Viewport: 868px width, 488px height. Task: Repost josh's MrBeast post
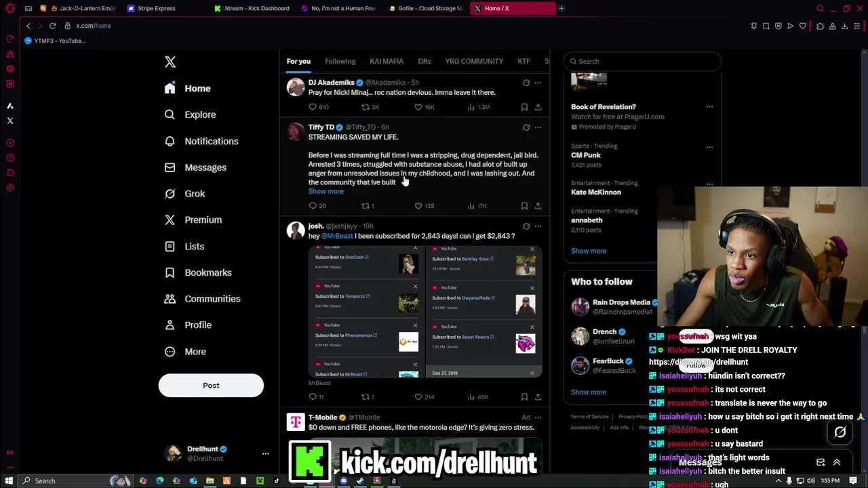[365, 397]
